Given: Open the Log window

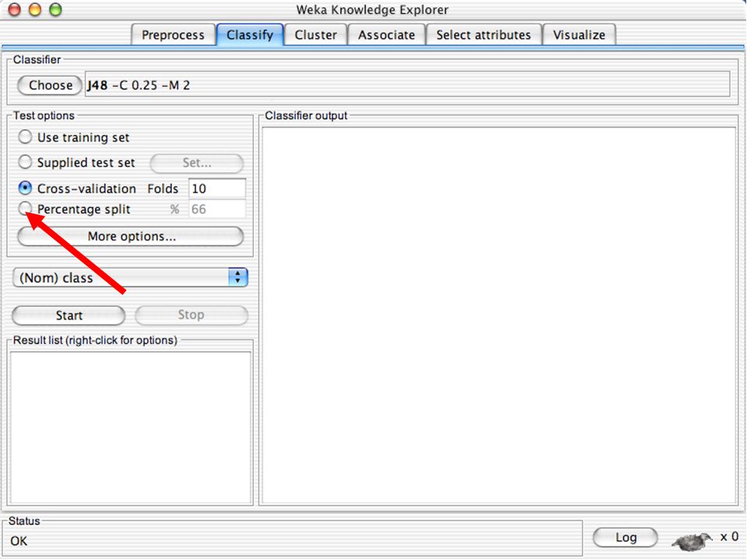Looking at the screenshot, I should pyautogui.click(x=626, y=537).
